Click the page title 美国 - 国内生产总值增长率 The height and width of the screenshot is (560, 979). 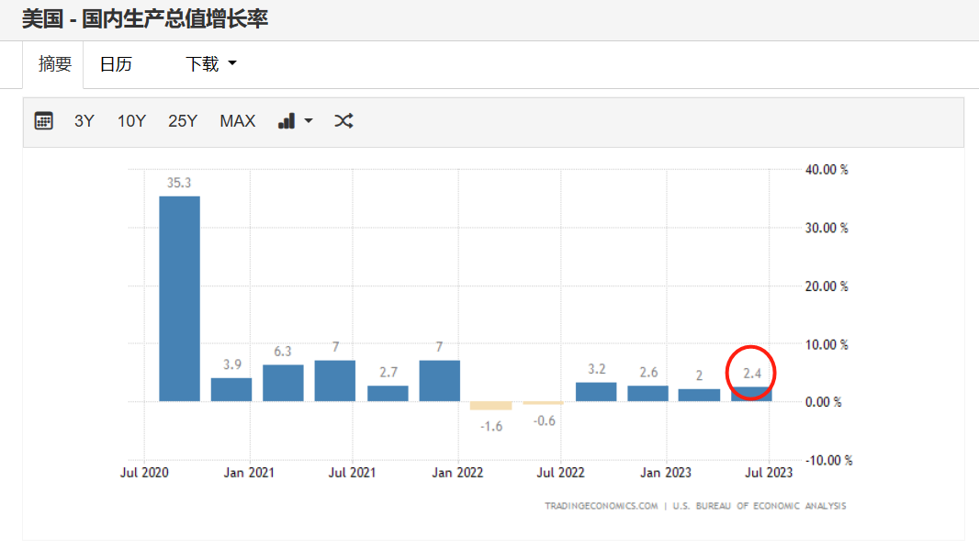145,18
